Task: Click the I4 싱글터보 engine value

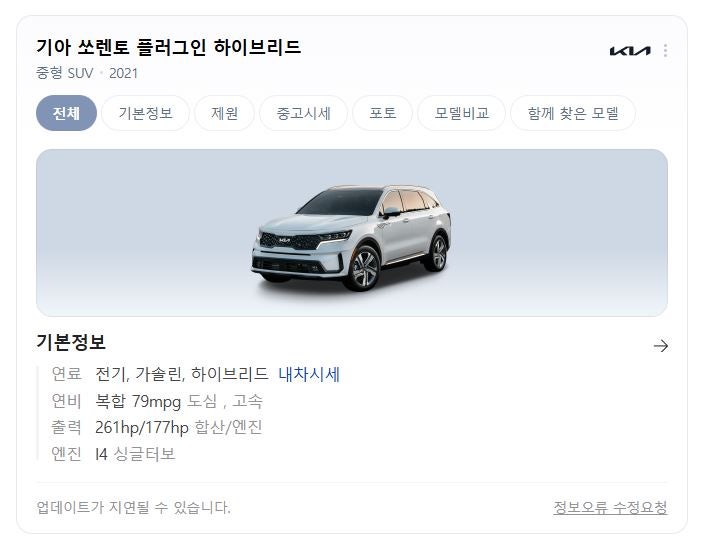Action: 135,453
